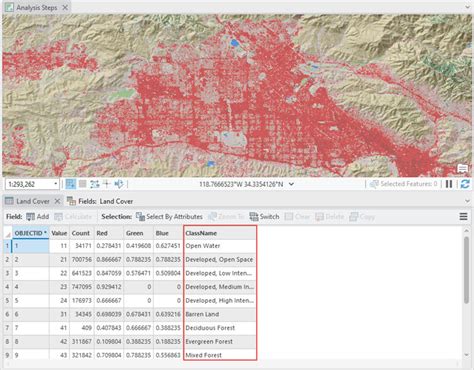
Task: Click the snapping grid icon in map bar
Action: tap(70, 184)
